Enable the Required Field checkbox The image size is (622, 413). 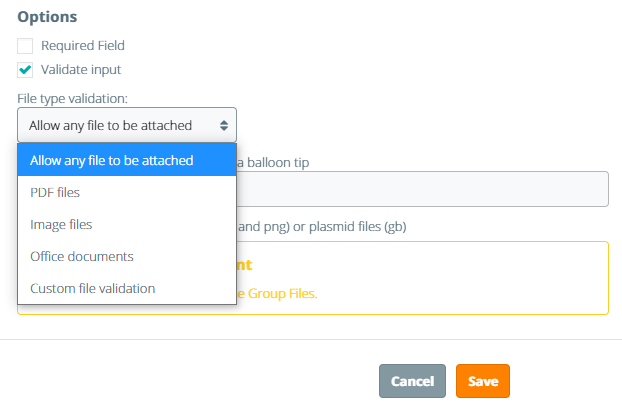(x=25, y=46)
